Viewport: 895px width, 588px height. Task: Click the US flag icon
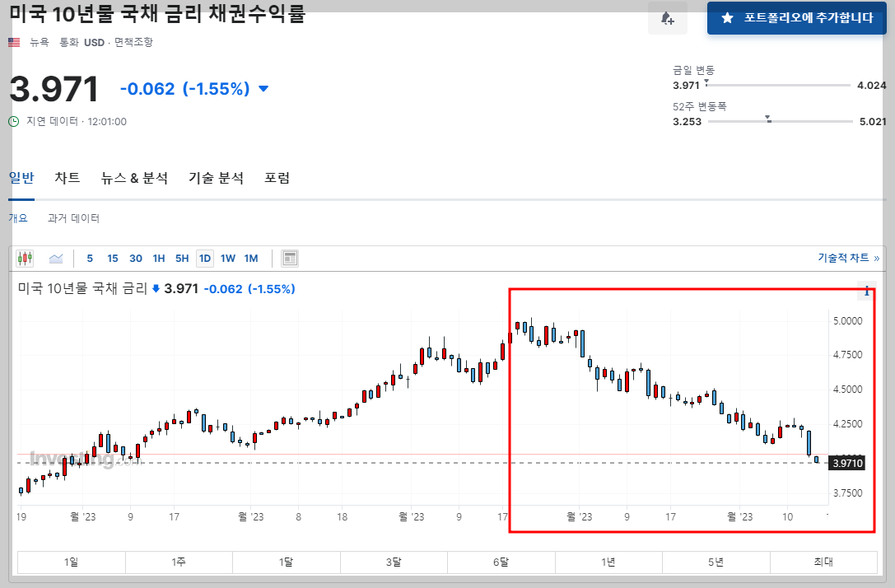point(14,42)
